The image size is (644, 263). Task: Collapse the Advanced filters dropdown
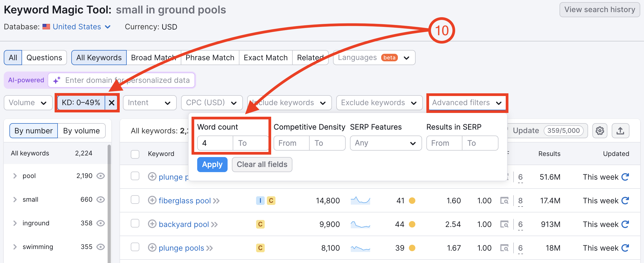tap(467, 103)
